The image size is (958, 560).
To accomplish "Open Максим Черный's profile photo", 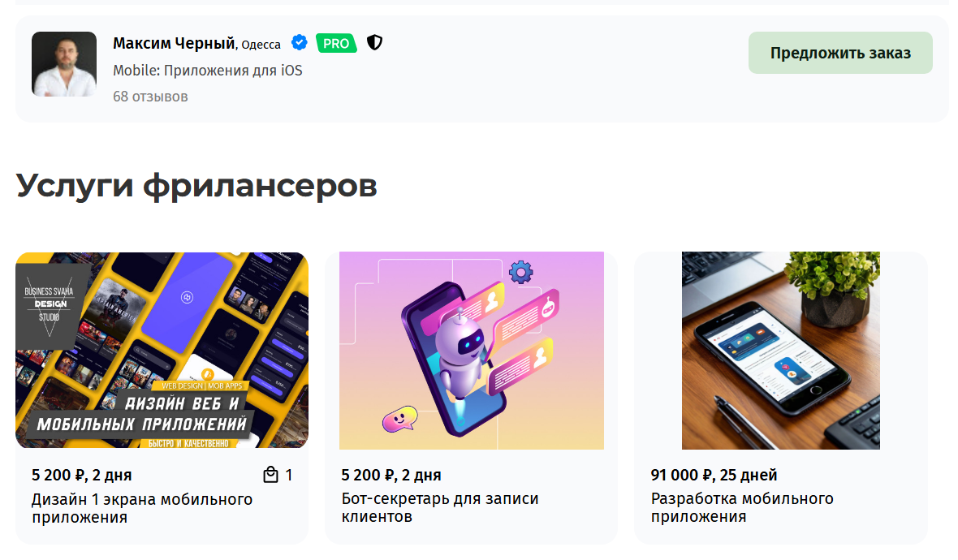I will pos(64,64).
